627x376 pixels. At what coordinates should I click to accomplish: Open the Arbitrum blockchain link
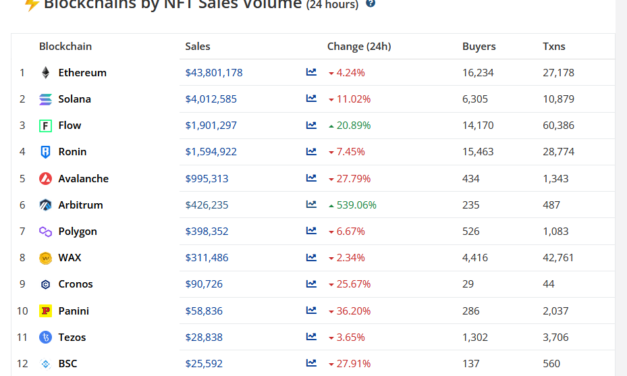[x=80, y=205]
